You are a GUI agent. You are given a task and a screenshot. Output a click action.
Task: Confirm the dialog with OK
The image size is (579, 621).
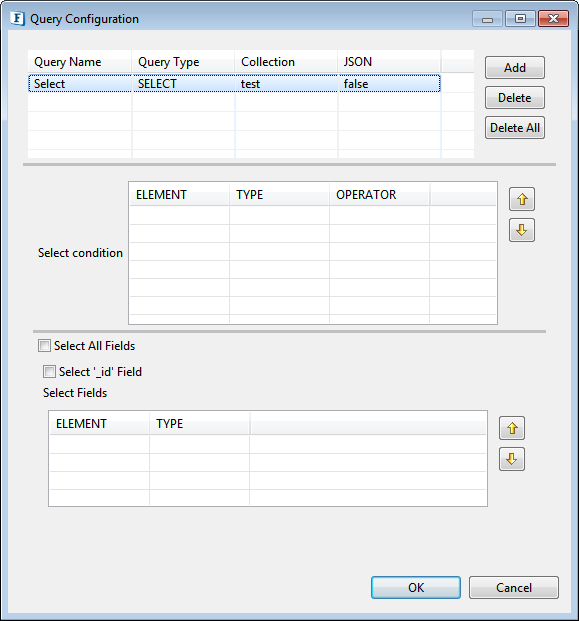(416, 588)
